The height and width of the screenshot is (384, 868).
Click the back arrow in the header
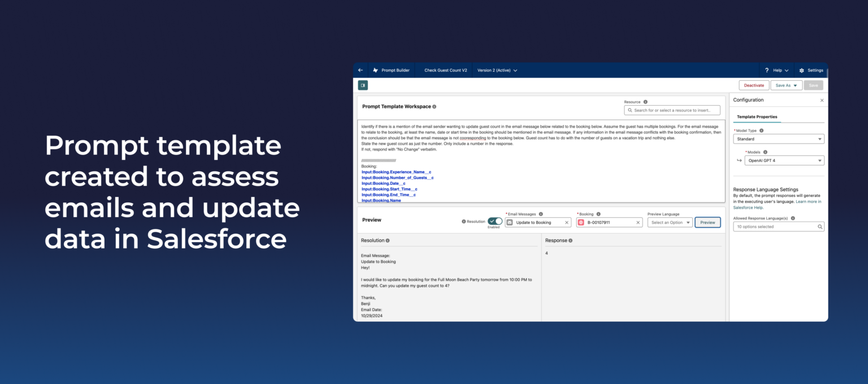361,70
